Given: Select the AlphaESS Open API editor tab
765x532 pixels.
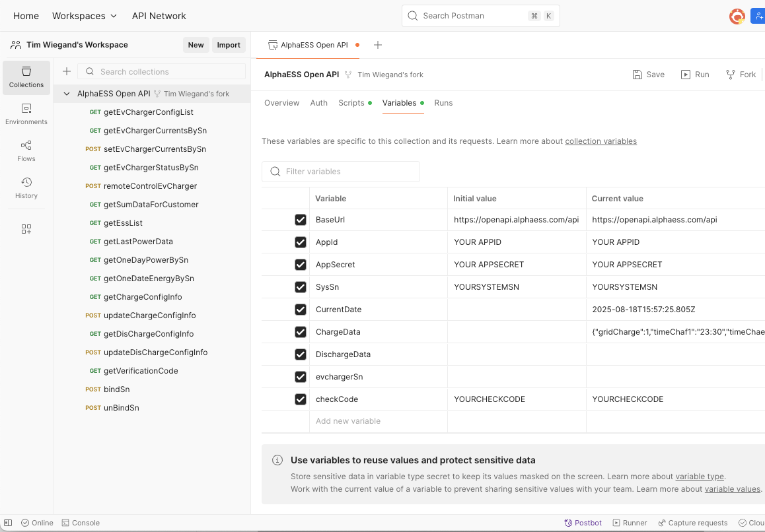Looking at the screenshot, I should [309, 45].
